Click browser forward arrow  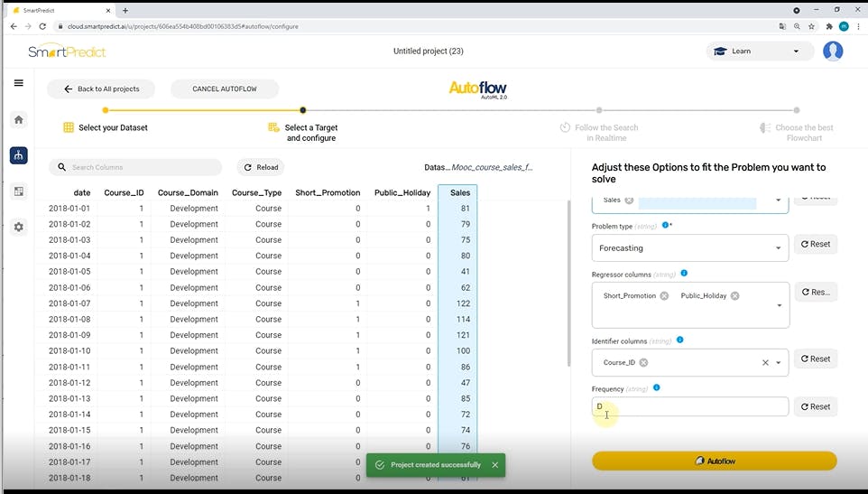click(28, 26)
